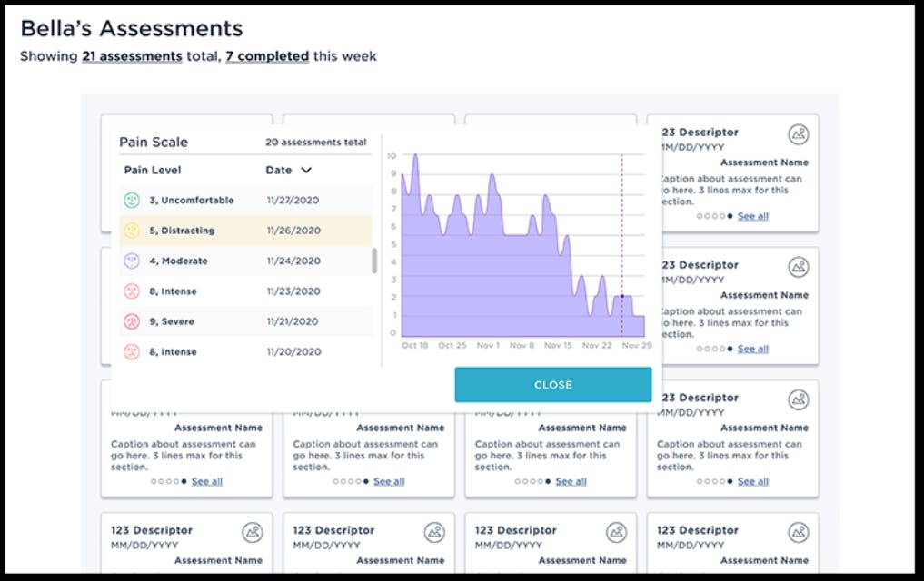
Task: Click image icon on bottom row's last card
Action: tap(799, 533)
